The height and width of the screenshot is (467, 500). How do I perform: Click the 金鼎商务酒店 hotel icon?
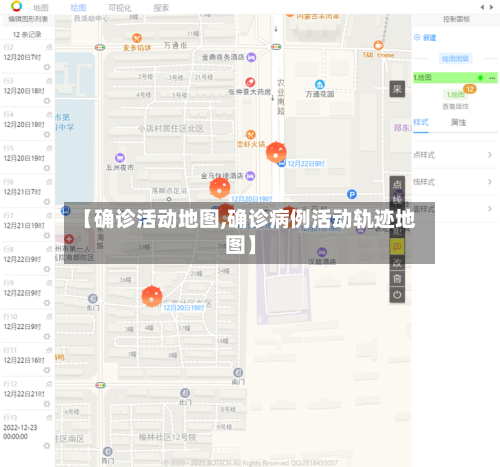pyautogui.click(x=251, y=57)
